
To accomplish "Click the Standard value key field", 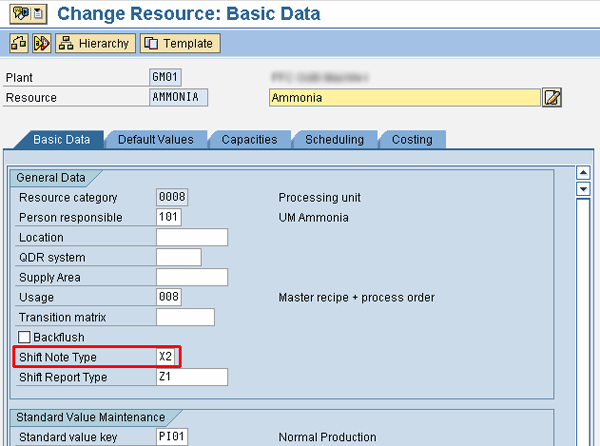I will tap(172, 437).
